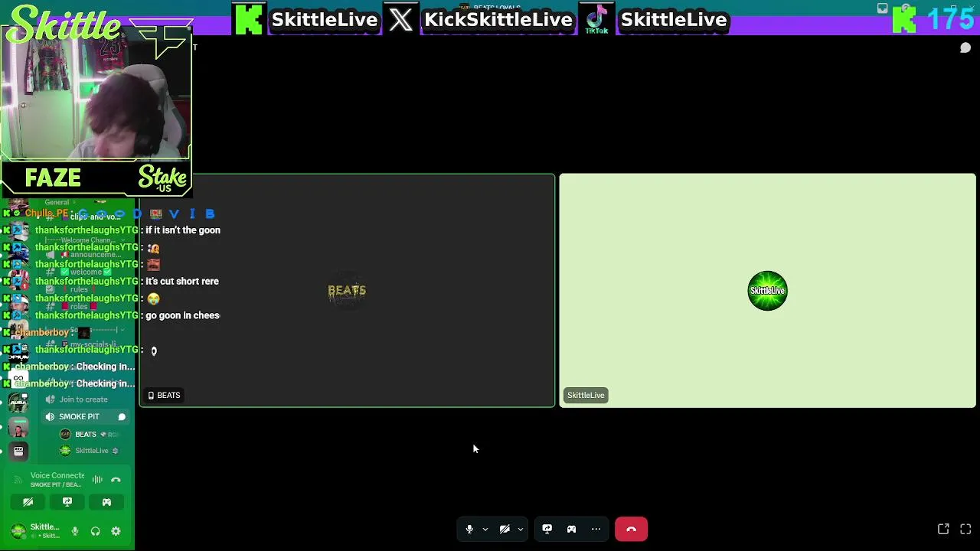Viewport: 980px width, 551px height.
Task: Click Kick logo in top banner
Action: click(249, 20)
